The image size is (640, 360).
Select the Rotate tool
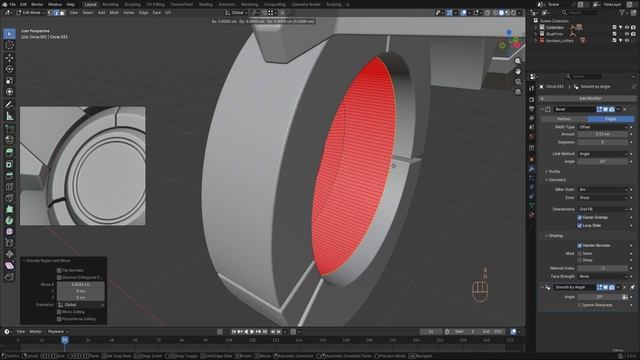tap(9, 69)
